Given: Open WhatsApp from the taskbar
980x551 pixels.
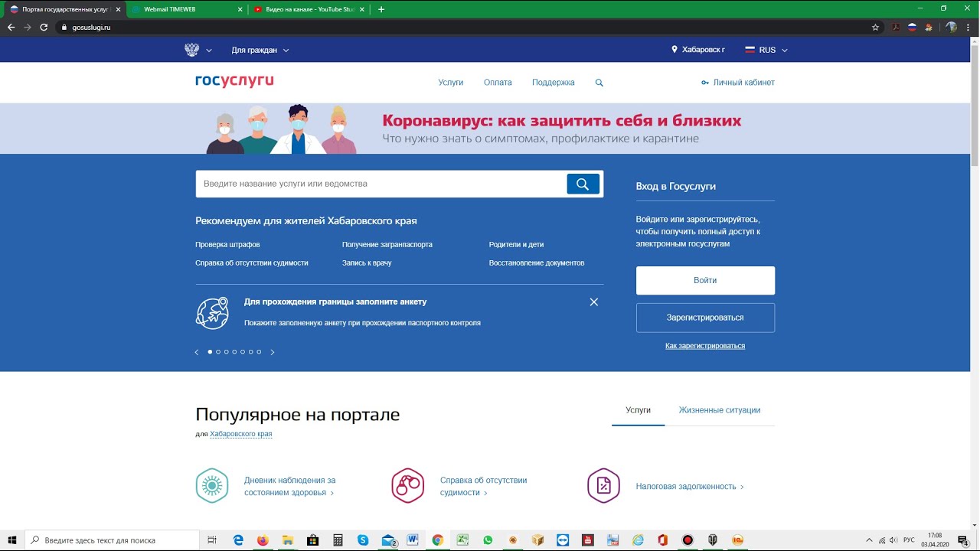Looking at the screenshot, I should (488, 540).
